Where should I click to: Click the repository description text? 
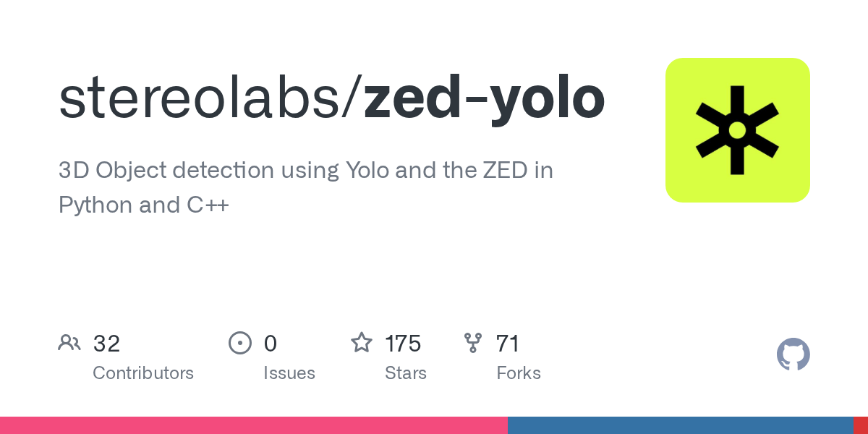305,188
